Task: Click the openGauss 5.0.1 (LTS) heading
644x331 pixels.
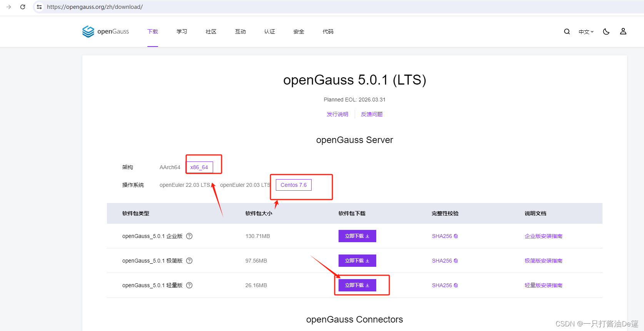Action: click(x=355, y=80)
